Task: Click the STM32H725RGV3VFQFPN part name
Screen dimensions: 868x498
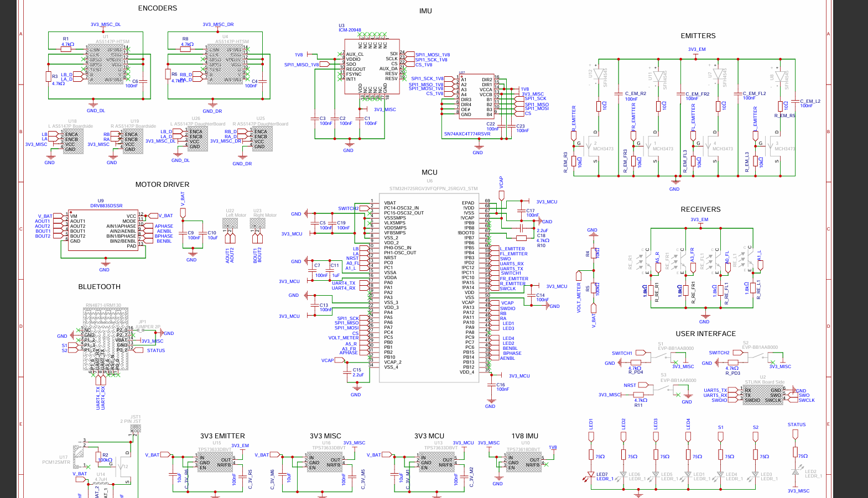Action: click(433, 188)
